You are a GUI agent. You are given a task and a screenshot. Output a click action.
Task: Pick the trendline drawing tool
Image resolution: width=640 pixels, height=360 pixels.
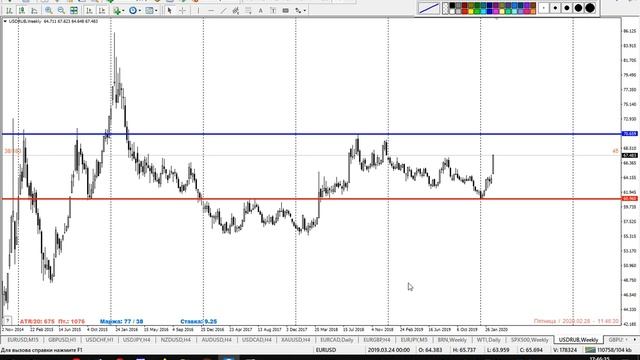coord(223,10)
